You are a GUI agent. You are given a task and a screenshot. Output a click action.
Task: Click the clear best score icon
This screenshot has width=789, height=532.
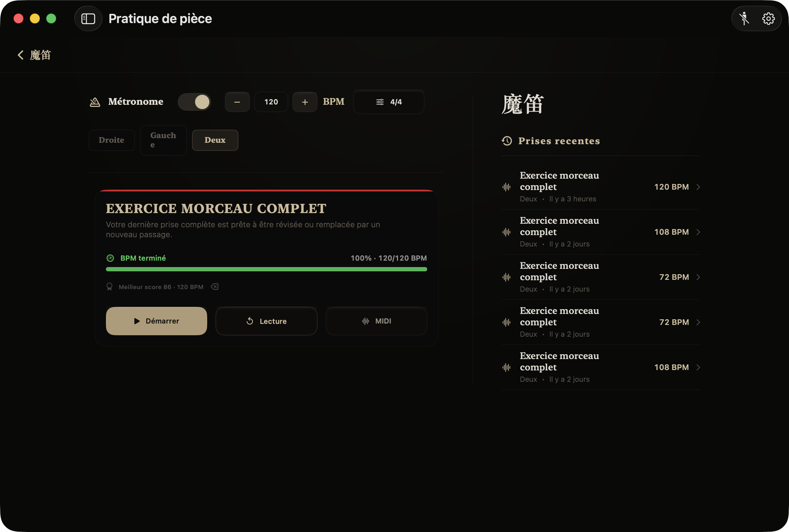pyautogui.click(x=215, y=287)
